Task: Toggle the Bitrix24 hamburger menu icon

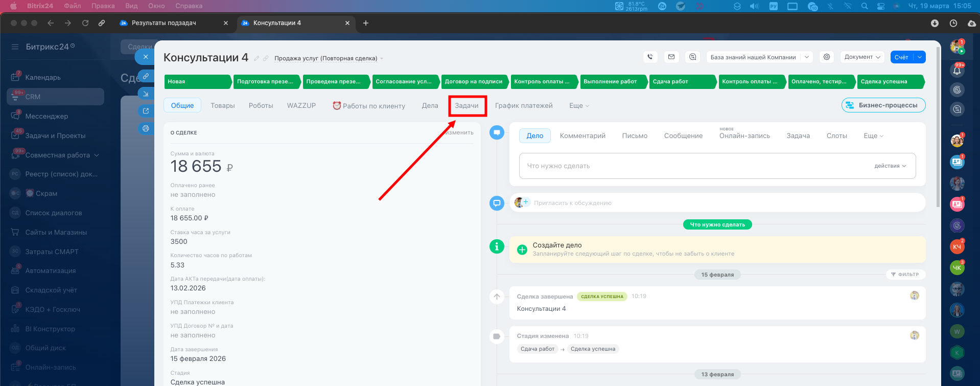Action: coord(15,47)
